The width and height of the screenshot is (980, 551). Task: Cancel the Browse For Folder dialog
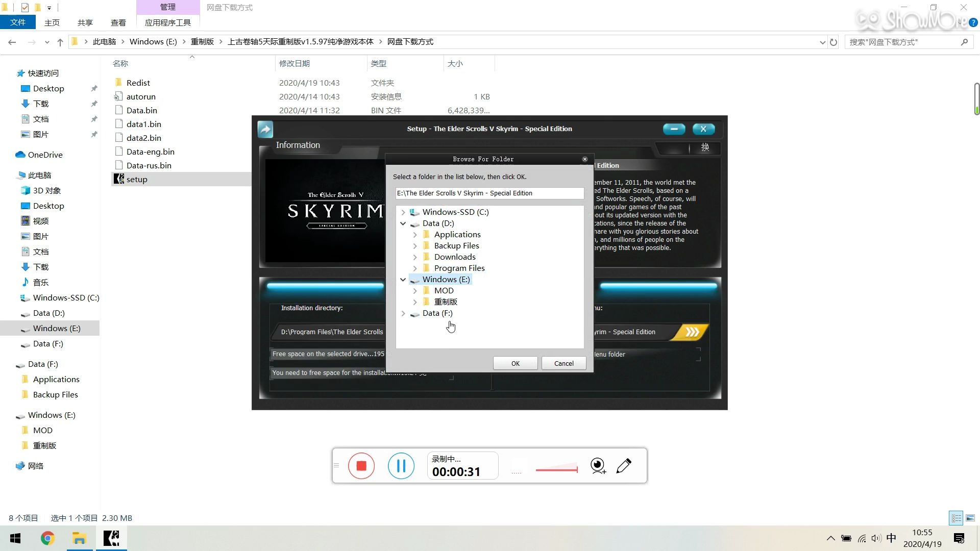[x=564, y=363]
